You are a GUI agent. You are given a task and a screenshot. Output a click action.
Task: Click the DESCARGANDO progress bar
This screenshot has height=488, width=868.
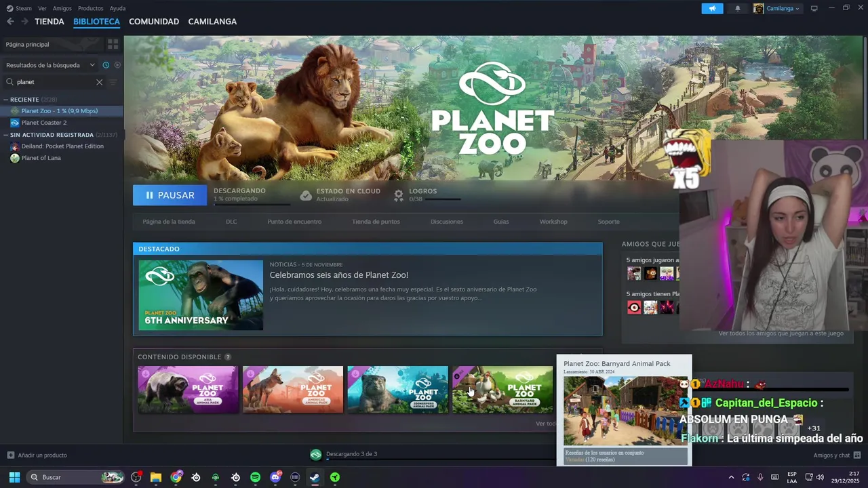pyautogui.click(x=252, y=204)
